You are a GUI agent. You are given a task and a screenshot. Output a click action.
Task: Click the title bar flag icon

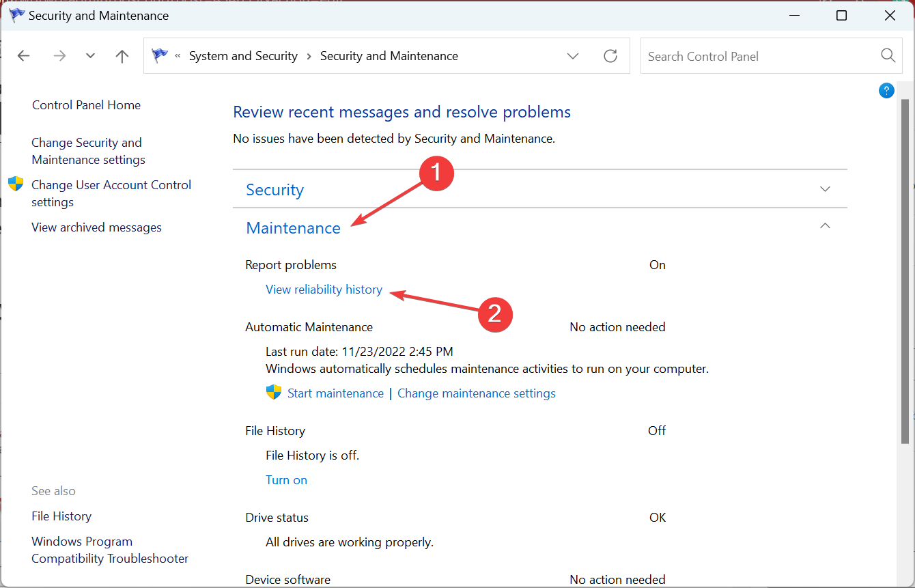[x=16, y=15]
